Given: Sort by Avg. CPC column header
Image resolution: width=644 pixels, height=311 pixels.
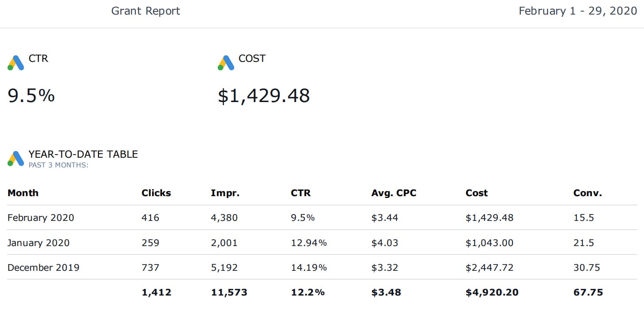Looking at the screenshot, I should [x=394, y=193].
